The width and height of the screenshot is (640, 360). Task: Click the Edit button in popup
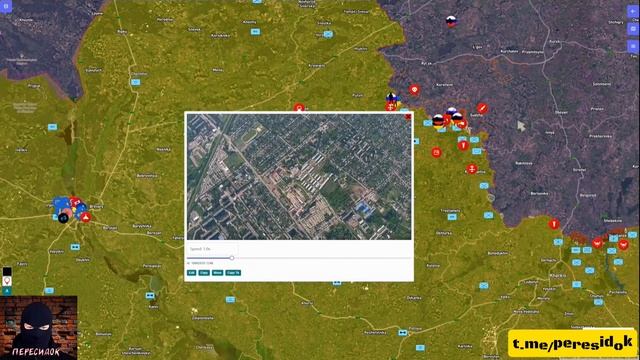(191, 273)
